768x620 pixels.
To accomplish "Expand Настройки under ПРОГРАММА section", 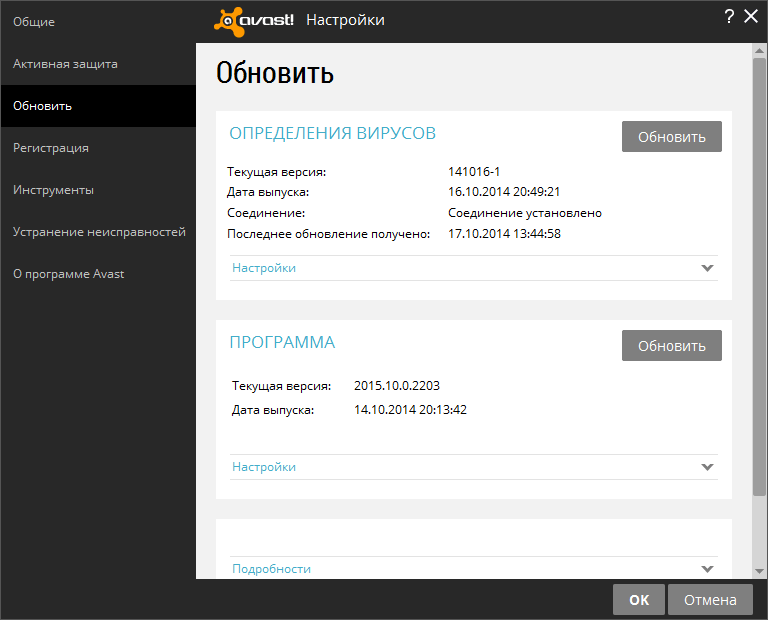I will pos(474,467).
